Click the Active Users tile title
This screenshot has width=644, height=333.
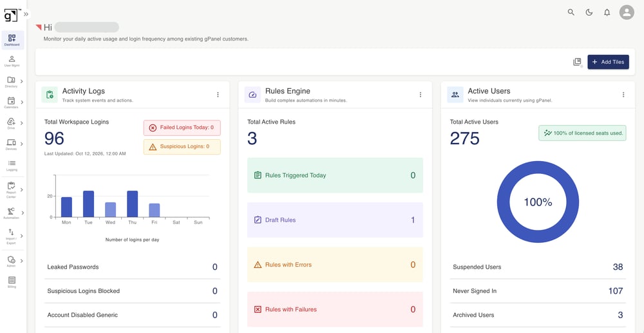(489, 91)
